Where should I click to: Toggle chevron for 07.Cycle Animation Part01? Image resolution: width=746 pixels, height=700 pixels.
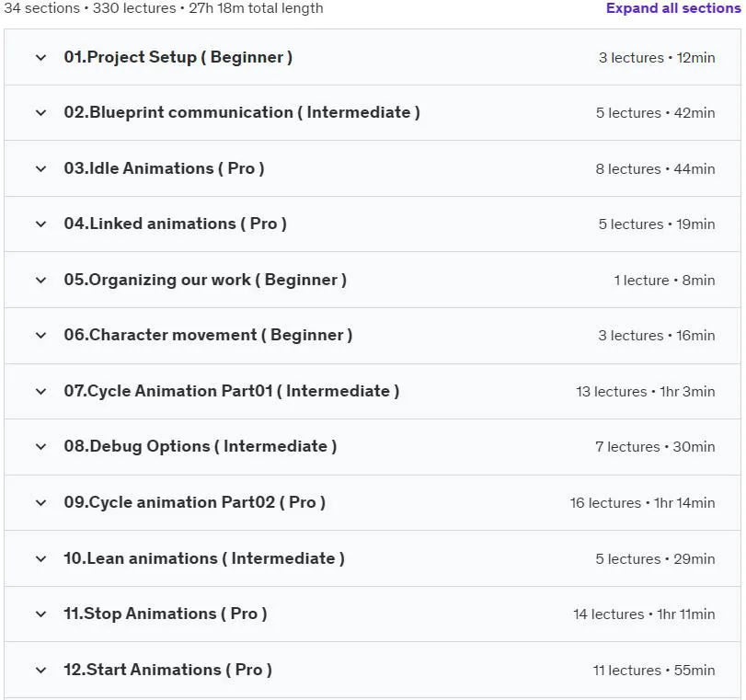(x=40, y=392)
